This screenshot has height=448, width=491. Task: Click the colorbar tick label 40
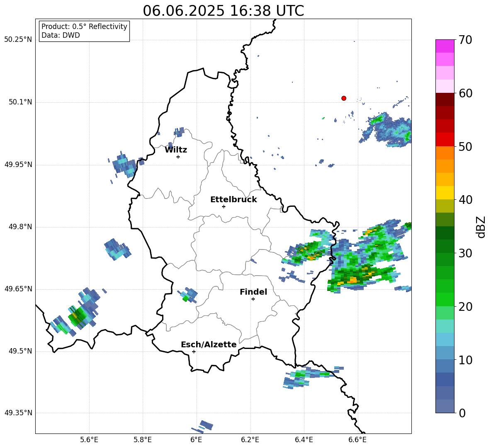click(466, 200)
